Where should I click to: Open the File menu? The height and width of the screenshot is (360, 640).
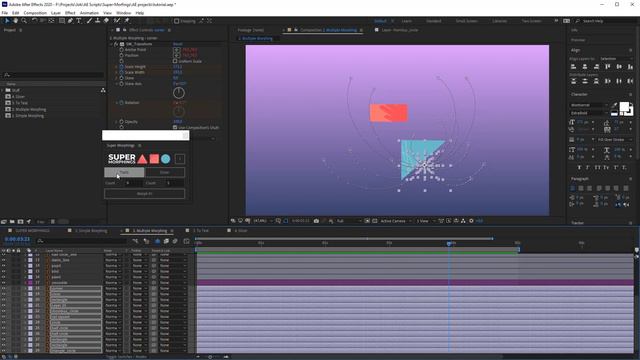(4, 13)
